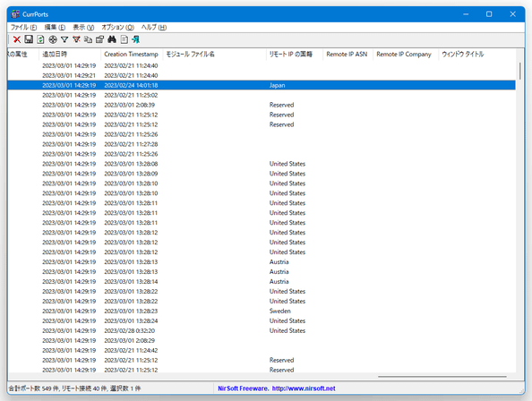Open the オプション menu
This screenshot has height=401, width=532.
coord(117,27)
